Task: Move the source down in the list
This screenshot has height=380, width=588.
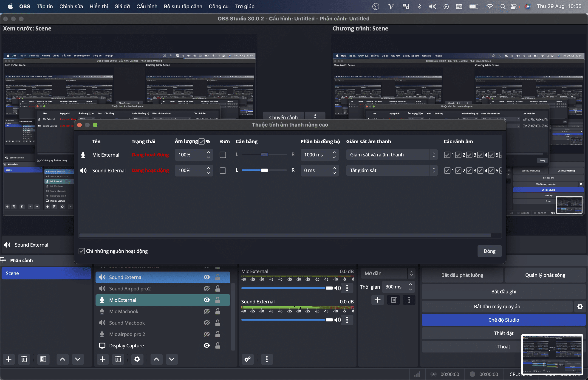Action: pyautogui.click(x=172, y=359)
